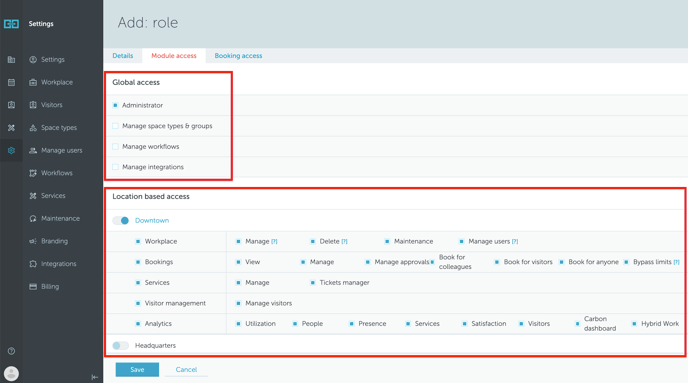Viewport: 688px width, 383px height.
Task: Open Billing in the sidebar
Action: tap(50, 286)
